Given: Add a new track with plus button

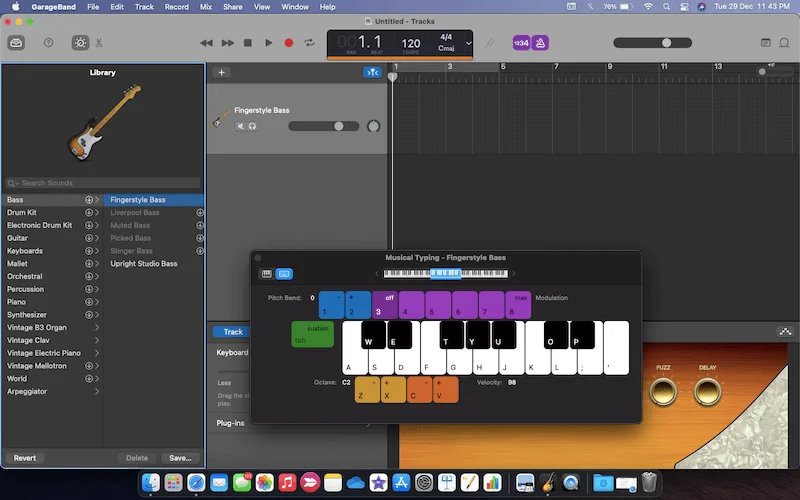Looking at the screenshot, I should click(221, 72).
